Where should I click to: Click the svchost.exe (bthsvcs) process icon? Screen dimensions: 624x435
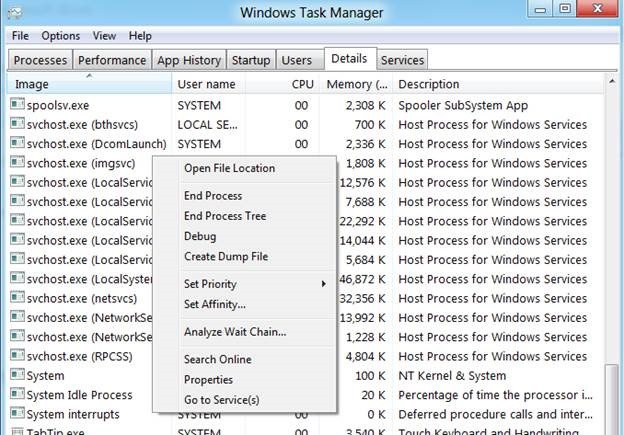coord(17,123)
